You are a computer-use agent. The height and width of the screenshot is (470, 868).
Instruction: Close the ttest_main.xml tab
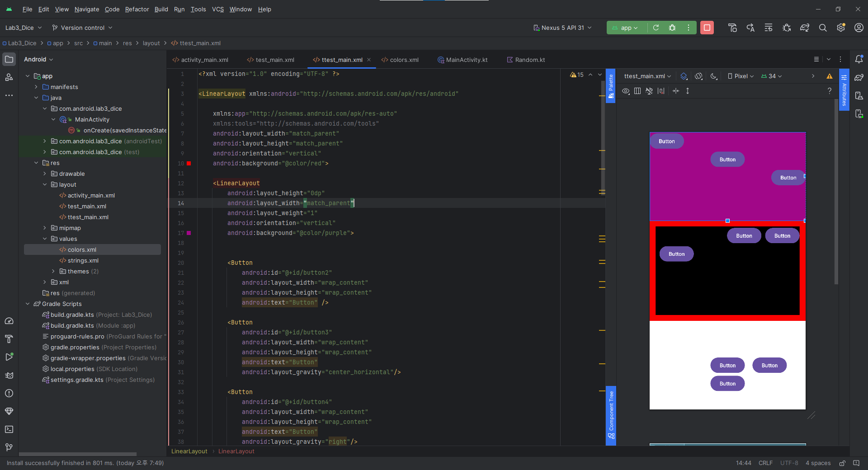(x=369, y=60)
